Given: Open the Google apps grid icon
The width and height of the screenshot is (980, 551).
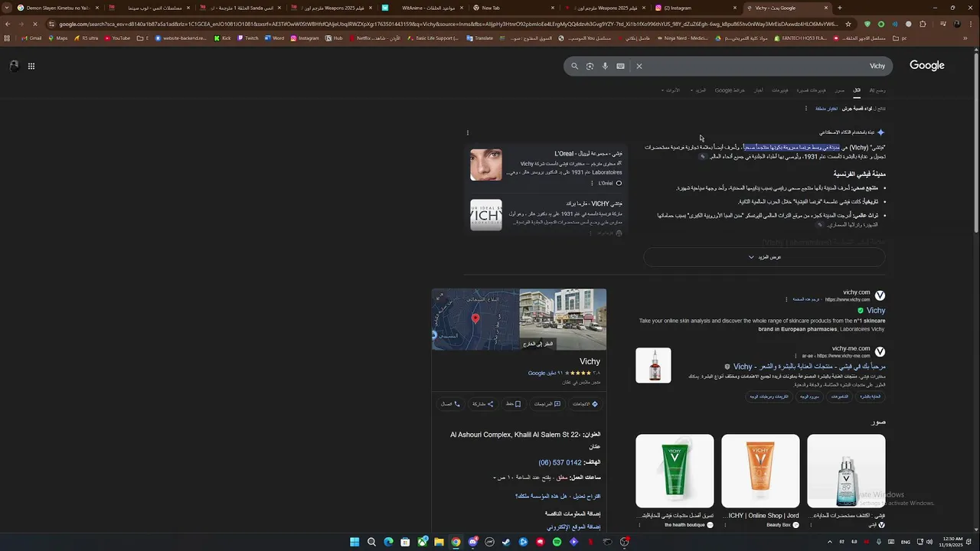Looking at the screenshot, I should point(31,66).
